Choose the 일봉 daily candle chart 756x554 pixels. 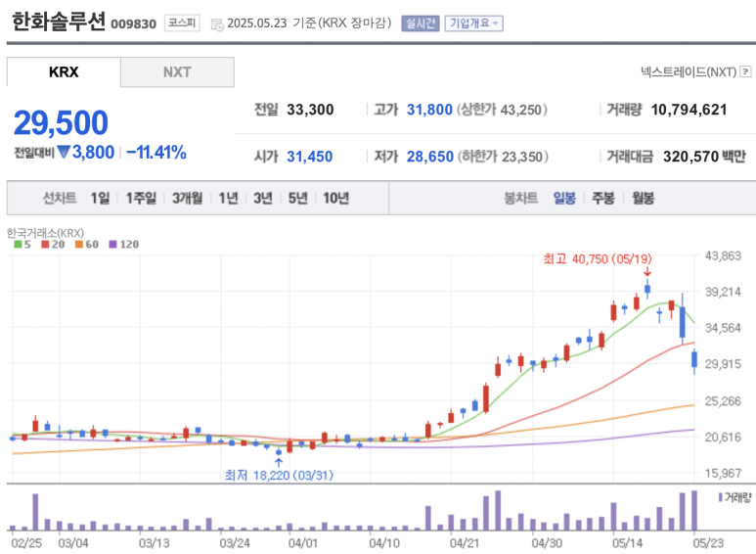564,198
